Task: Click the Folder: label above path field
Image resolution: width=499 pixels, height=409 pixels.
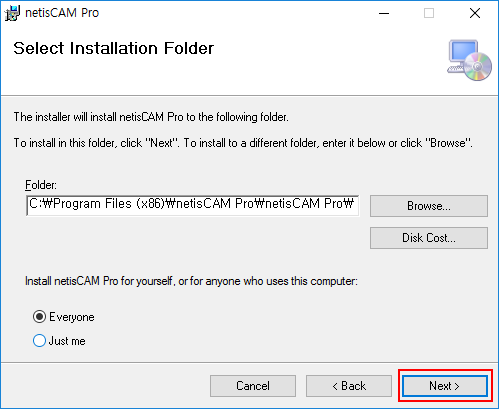Action: pyautogui.click(x=41, y=185)
